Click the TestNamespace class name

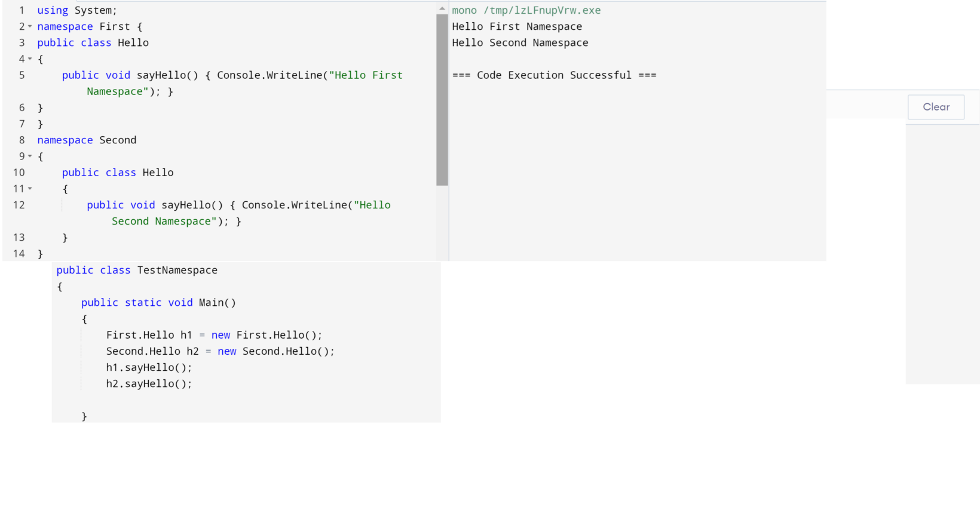pos(177,271)
